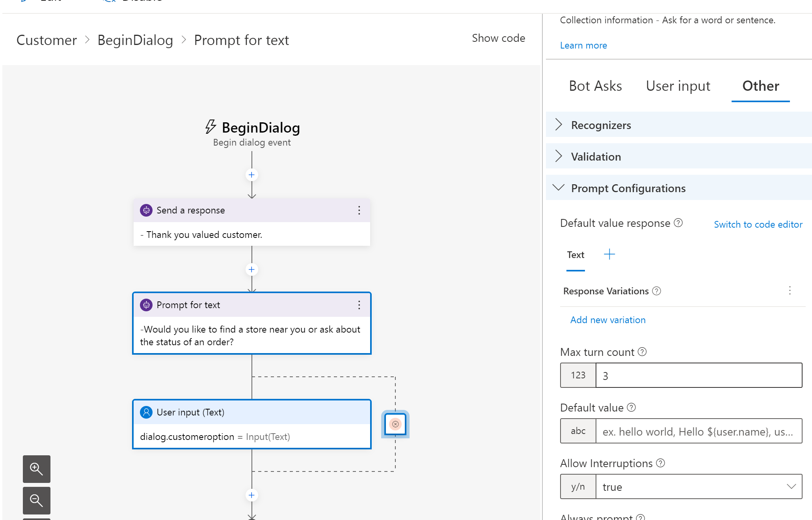
Task: Add a node below Send a response
Action: [251, 269]
